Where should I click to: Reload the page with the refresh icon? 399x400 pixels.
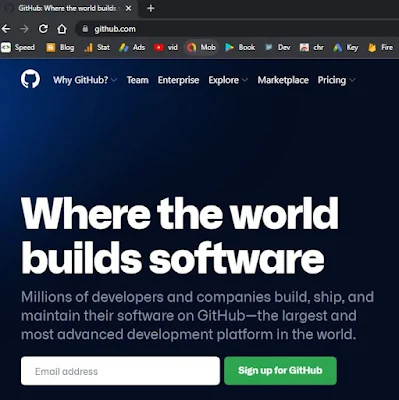[43, 29]
